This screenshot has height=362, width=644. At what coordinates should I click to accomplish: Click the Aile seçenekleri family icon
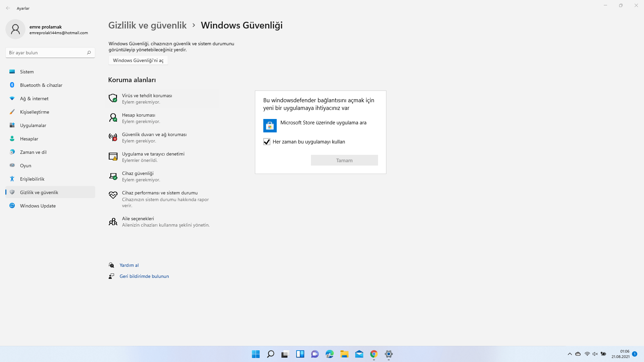[x=113, y=222]
